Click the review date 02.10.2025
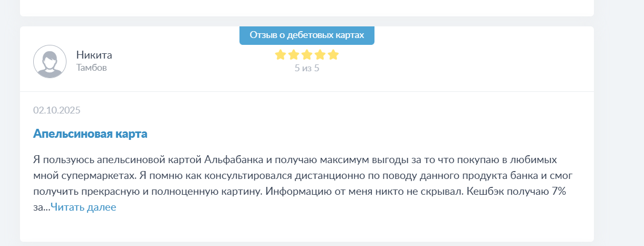The image size is (644, 246). pyautogui.click(x=56, y=110)
